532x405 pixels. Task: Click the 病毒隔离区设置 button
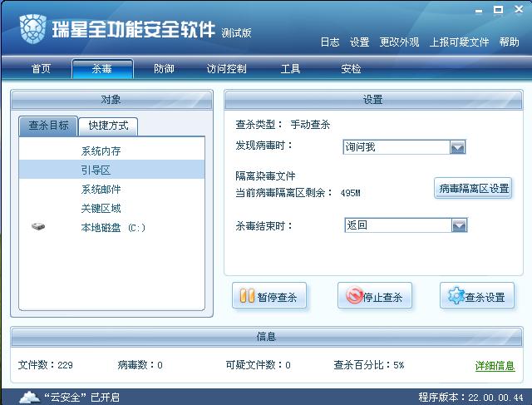click(473, 188)
